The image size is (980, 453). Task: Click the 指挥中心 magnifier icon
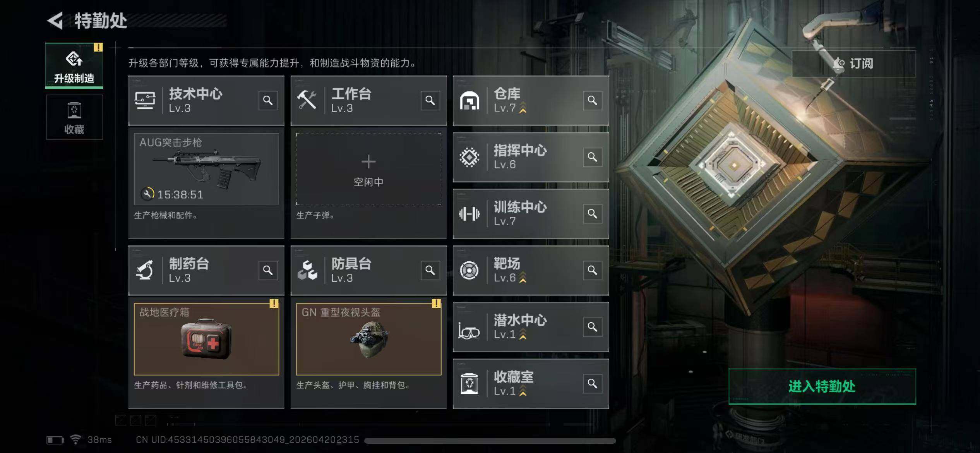point(593,157)
